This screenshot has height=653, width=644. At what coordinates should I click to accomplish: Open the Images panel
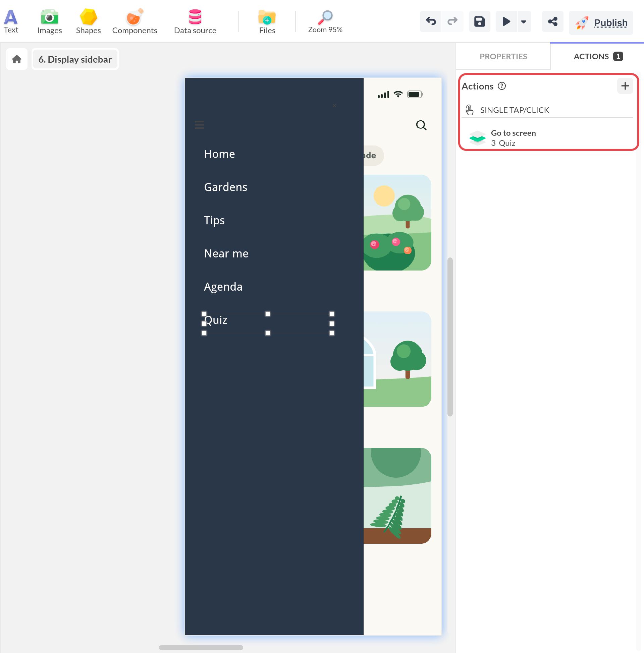click(x=49, y=21)
